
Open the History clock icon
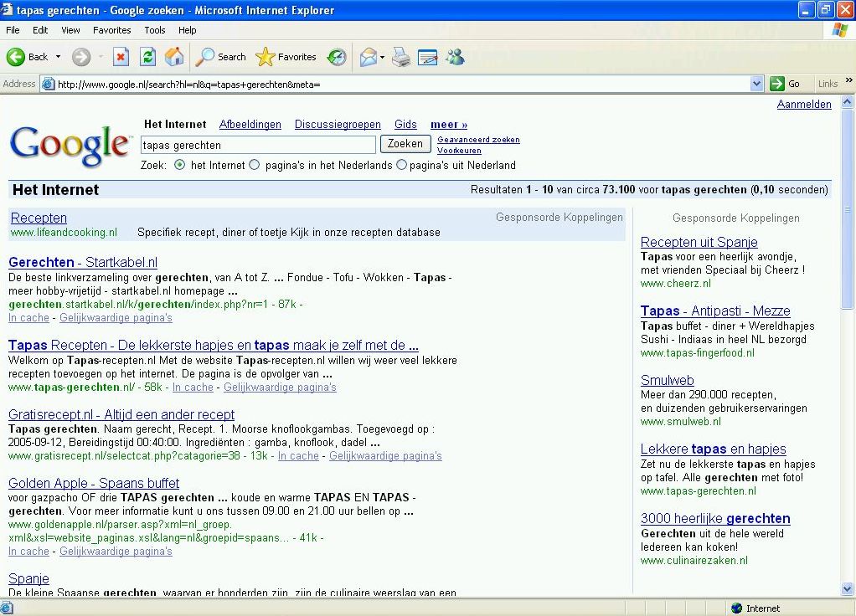pyautogui.click(x=337, y=57)
